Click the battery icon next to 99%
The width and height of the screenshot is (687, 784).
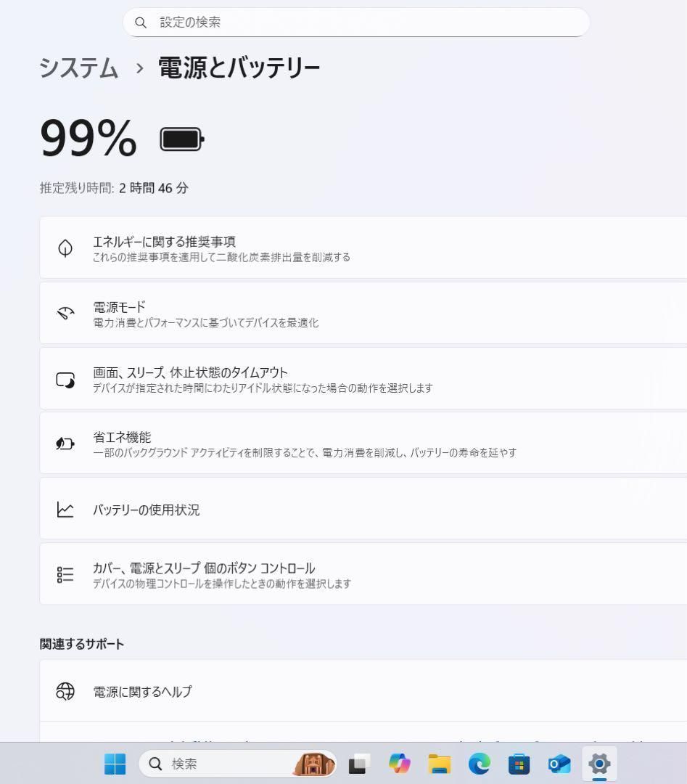tap(181, 138)
